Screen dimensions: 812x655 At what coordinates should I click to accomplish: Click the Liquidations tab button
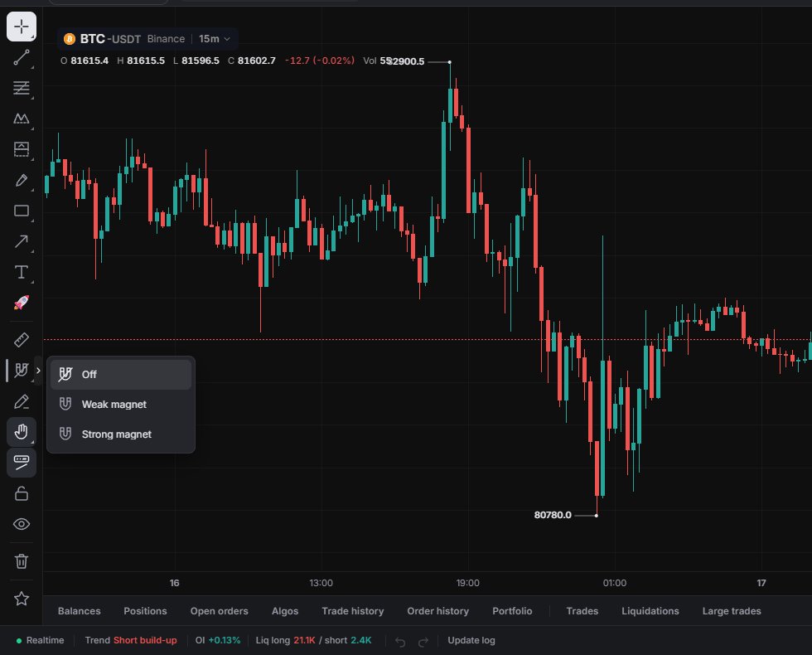650,611
